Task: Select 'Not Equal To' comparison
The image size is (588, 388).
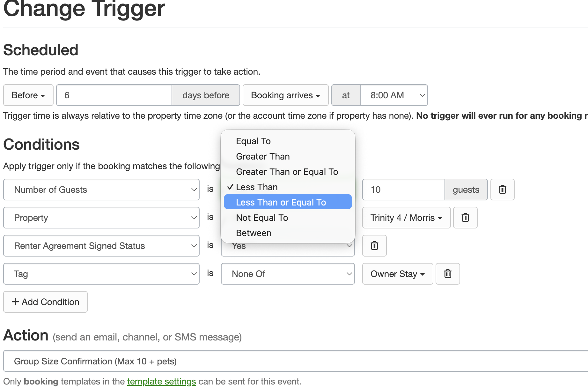Action: click(x=262, y=218)
